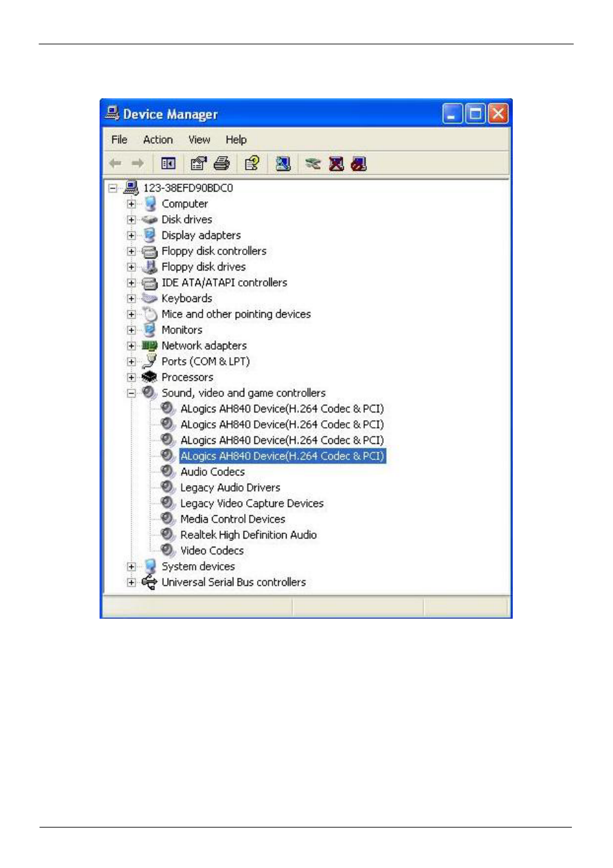
Task: Select the Legacy Audio Drivers entry
Action: tap(230, 488)
